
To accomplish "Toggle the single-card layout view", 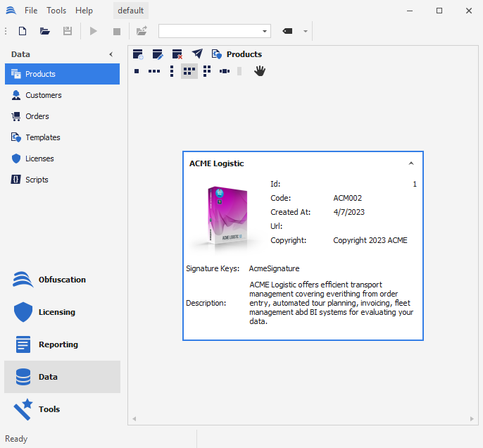I will coord(137,71).
